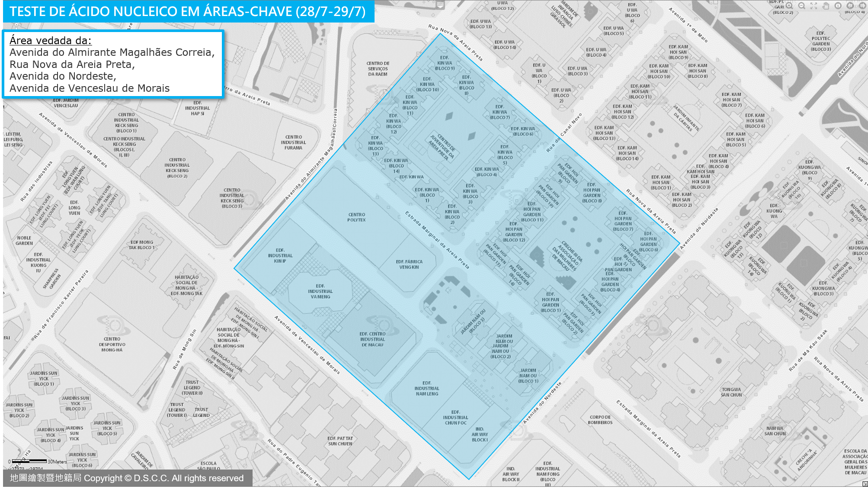Click the zoom in magnifier icon
The width and height of the screenshot is (868, 489).
pyautogui.click(x=790, y=6)
